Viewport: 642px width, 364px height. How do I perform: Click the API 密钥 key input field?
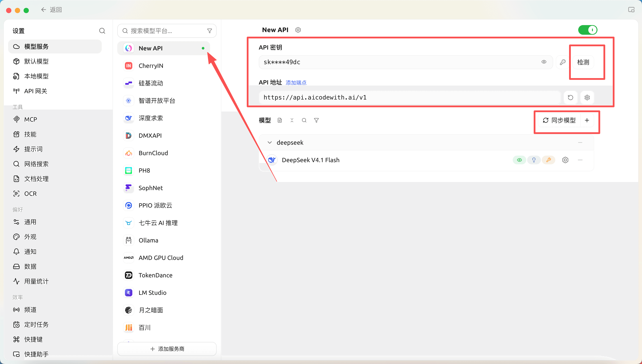[x=406, y=62]
